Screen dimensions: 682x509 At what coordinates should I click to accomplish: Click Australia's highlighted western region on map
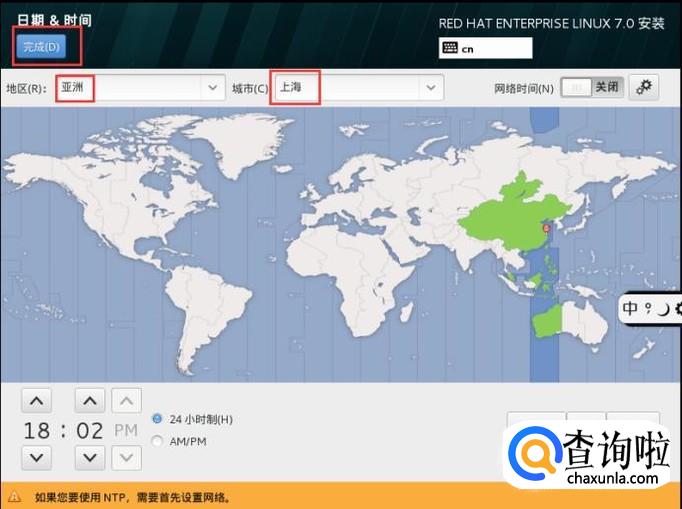pyautogui.click(x=547, y=321)
